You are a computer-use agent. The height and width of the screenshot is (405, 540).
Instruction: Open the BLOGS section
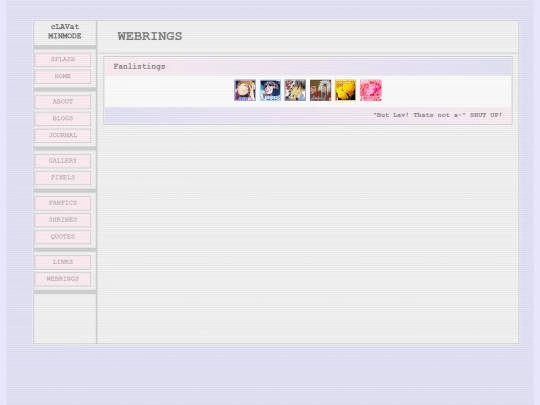pos(63,119)
